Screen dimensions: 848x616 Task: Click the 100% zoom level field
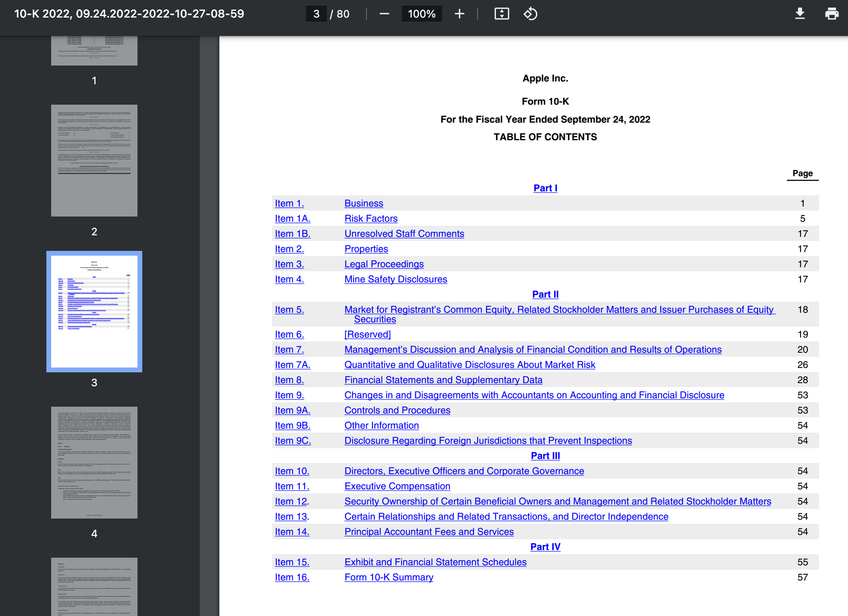[422, 14]
